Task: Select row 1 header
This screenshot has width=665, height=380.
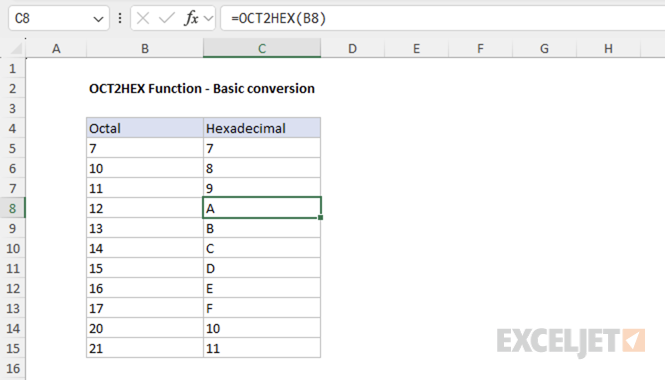Action: pos(12,68)
